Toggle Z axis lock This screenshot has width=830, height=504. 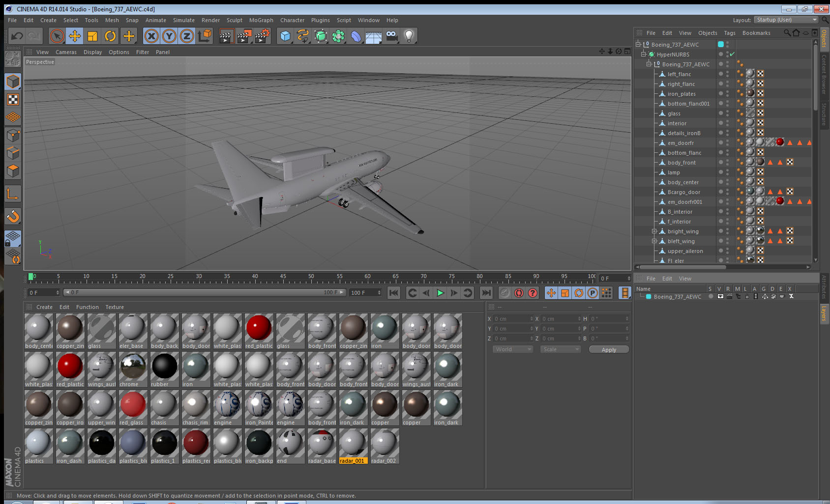187,36
